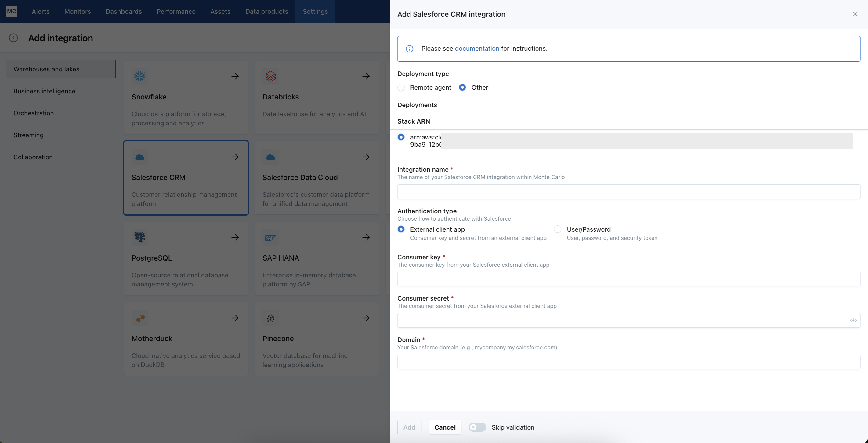Open the Monitors tab

78,12
